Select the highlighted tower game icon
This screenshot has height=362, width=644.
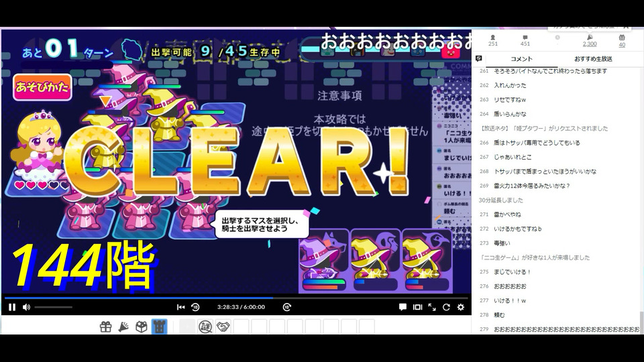coord(160,326)
